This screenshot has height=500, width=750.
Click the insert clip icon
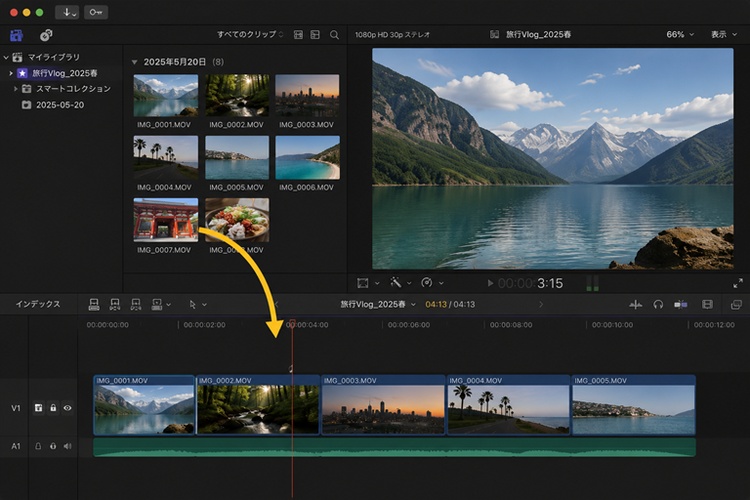tap(115, 304)
